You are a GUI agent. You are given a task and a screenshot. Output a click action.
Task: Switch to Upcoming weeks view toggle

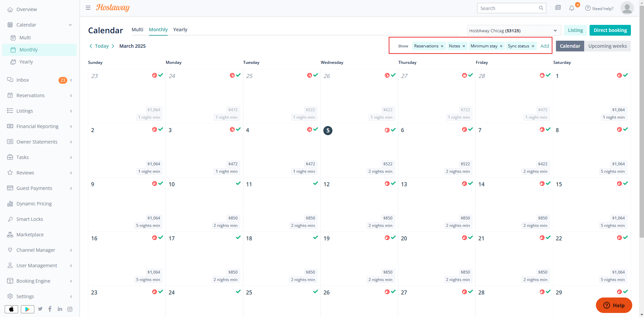pos(607,46)
